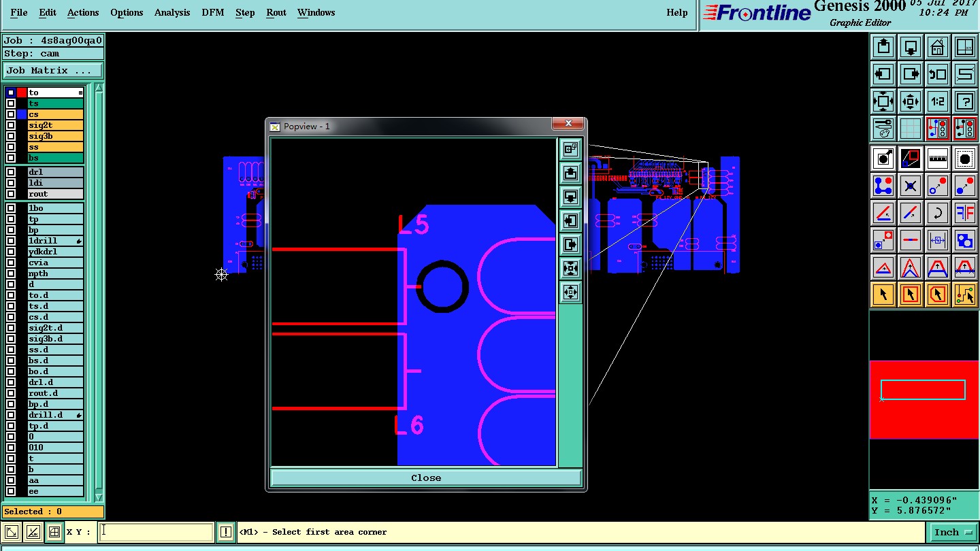Toggle the checkbox for layer mpth
The height and width of the screenshot is (551, 980).
pyautogui.click(x=11, y=273)
